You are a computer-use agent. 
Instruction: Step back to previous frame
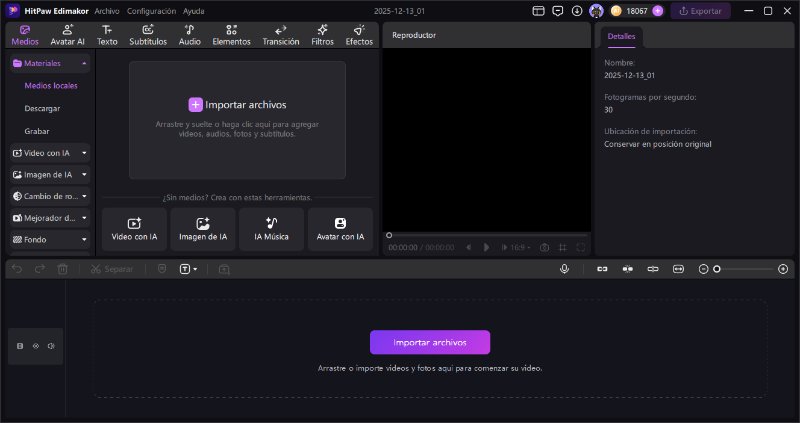pyautogui.click(x=468, y=247)
